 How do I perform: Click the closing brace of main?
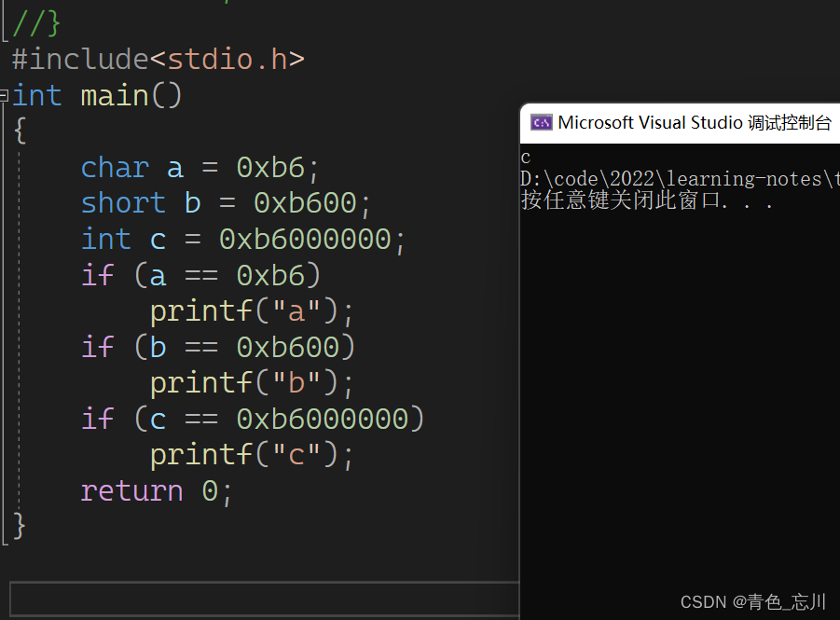pyautogui.click(x=20, y=525)
